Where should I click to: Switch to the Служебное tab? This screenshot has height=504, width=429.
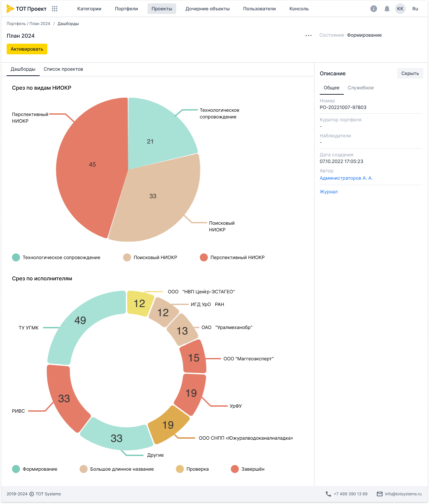coord(360,88)
